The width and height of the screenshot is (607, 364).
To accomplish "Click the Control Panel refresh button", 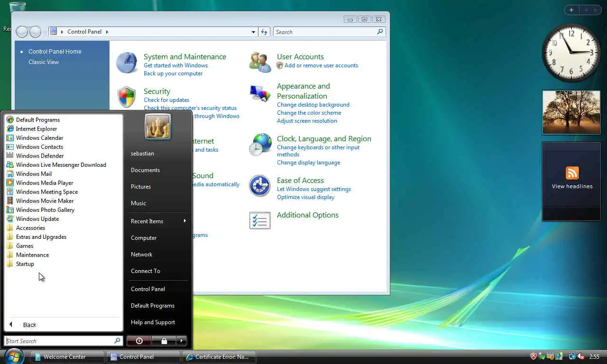I will 265,32.
